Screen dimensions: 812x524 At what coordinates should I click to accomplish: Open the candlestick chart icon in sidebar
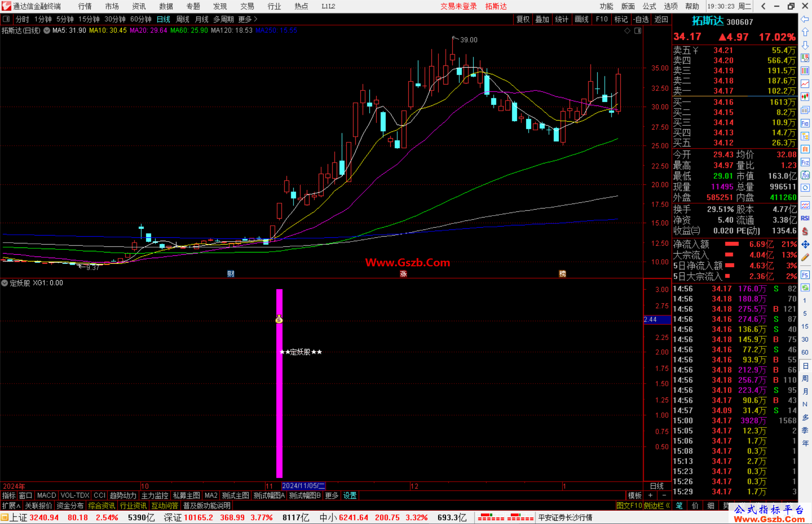point(805,97)
